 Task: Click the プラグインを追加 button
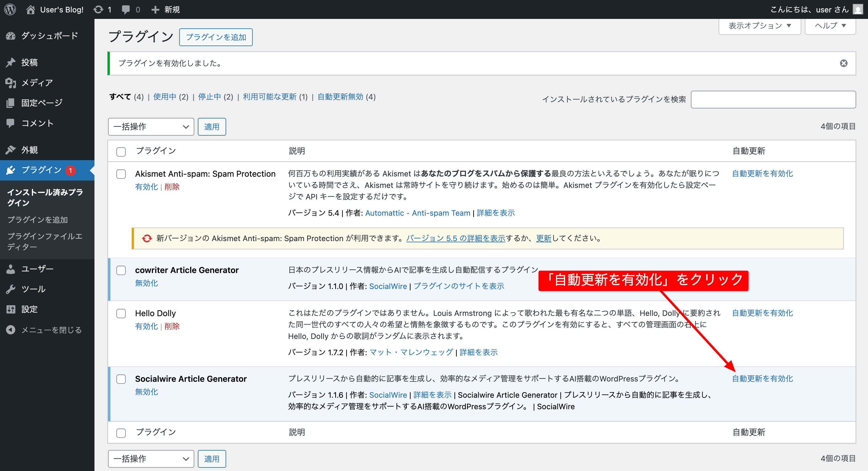click(x=216, y=37)
